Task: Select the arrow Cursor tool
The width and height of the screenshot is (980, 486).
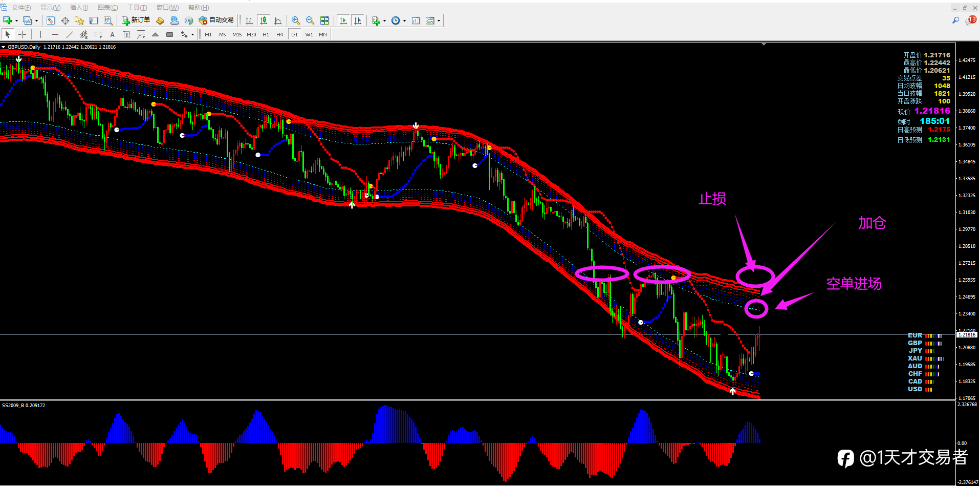Action: [x=8, y=34]
